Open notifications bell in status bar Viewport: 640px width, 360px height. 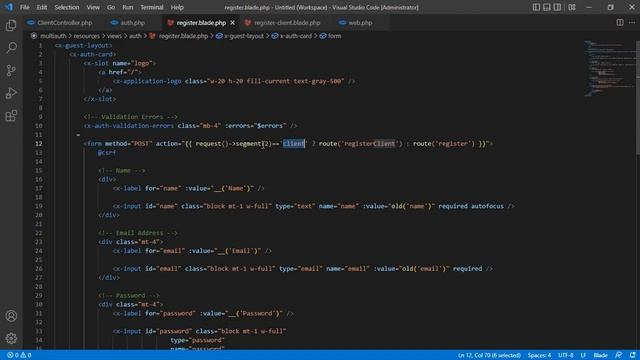coord(632,355)
